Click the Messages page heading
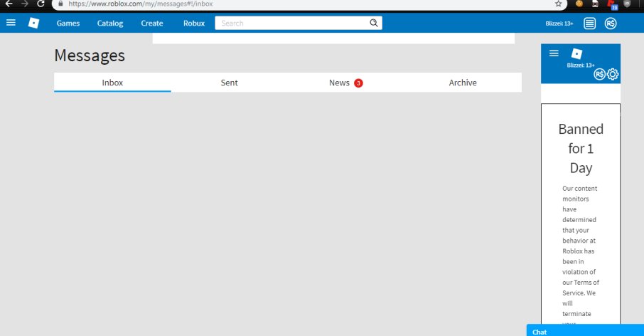 click(x=90, y=56)
